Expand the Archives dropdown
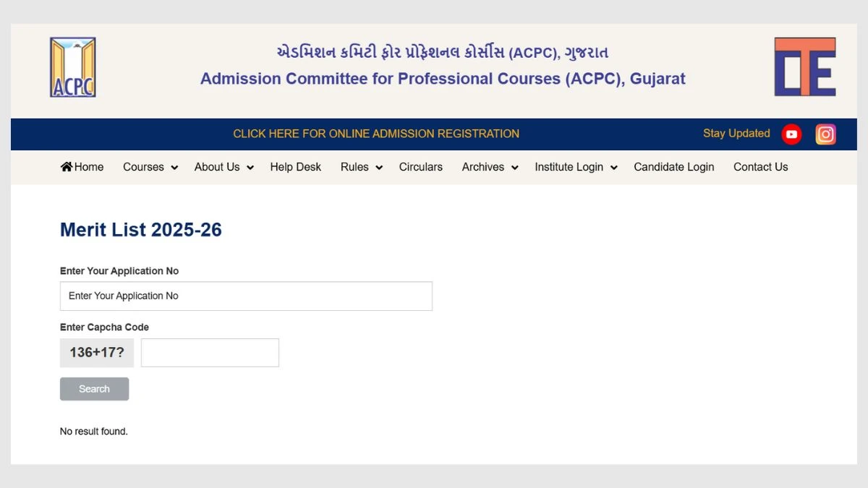The image size is (868, 488). (x=490, y=167)
